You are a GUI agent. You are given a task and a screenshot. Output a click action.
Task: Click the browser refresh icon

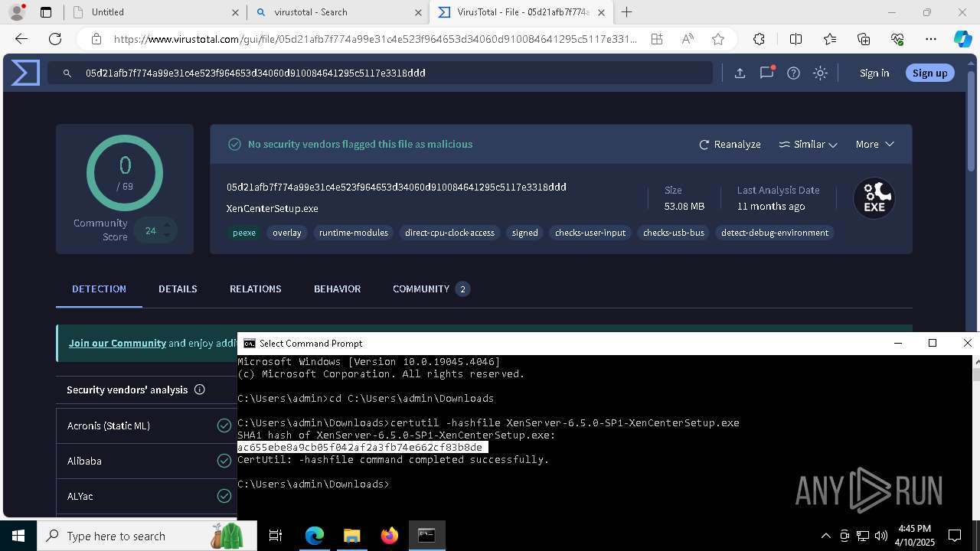tap(55, 39)
